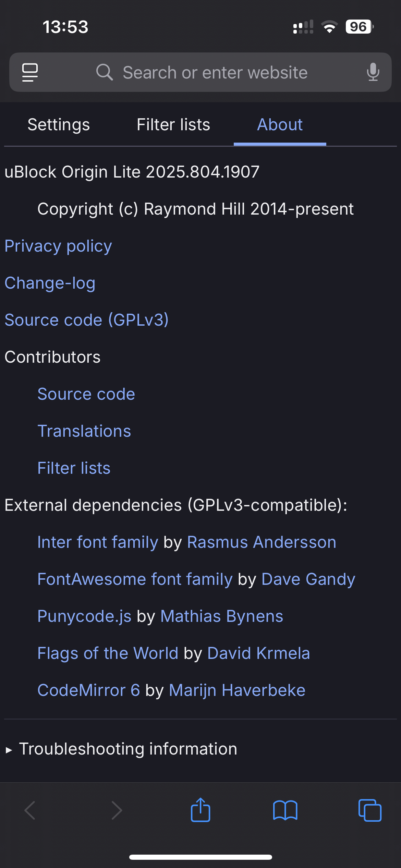Image resolution: width=401 pixels, height=868 pixels.
Task: Open the Change-log link
Action: click(x=50, y=283)
